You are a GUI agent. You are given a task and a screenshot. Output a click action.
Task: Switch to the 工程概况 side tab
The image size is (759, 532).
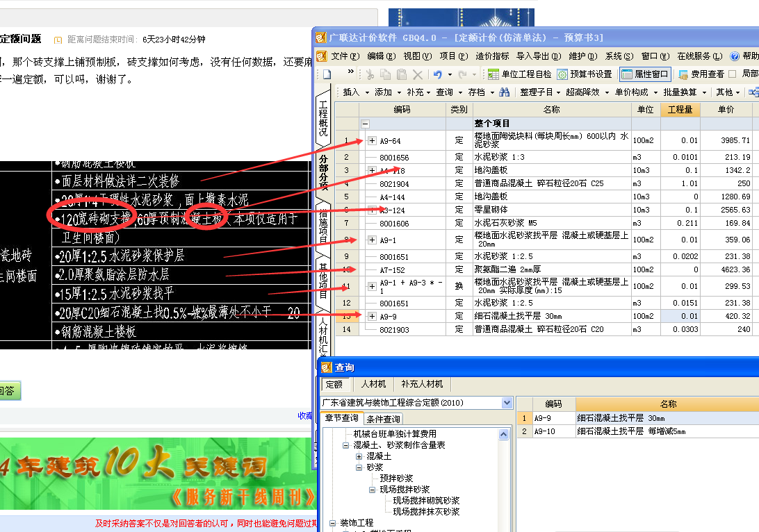point(323,118)
